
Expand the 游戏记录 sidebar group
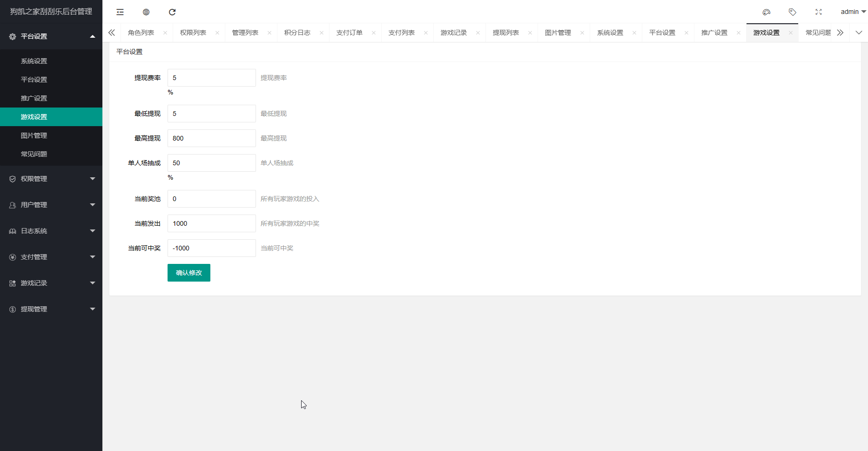pyautogui.click(x=51, y=283)
